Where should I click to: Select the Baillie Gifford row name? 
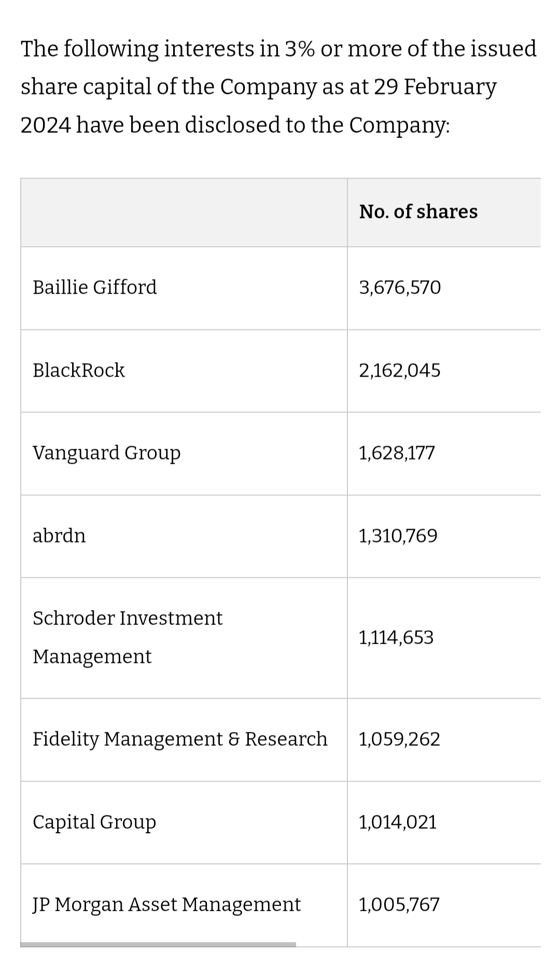click(94, 287)
